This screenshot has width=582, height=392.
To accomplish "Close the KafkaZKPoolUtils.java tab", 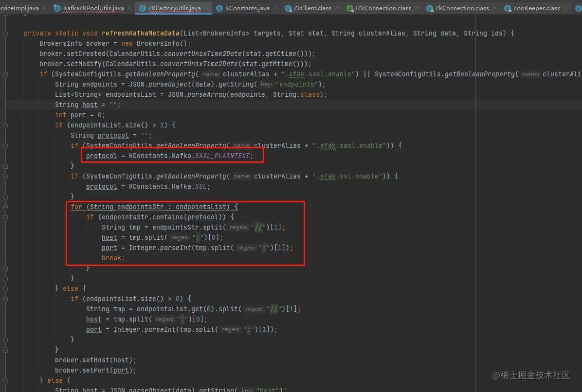I will (x=129, y=8).
